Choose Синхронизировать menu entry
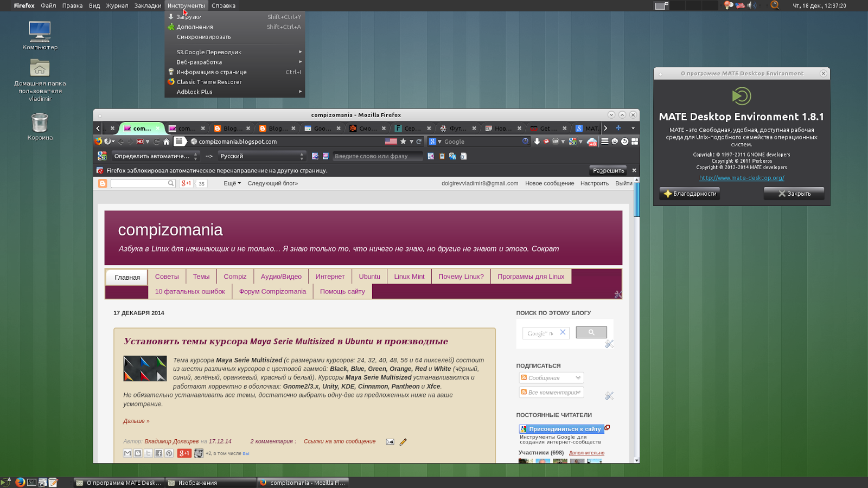The image size is (868, 488). [234, 37]
